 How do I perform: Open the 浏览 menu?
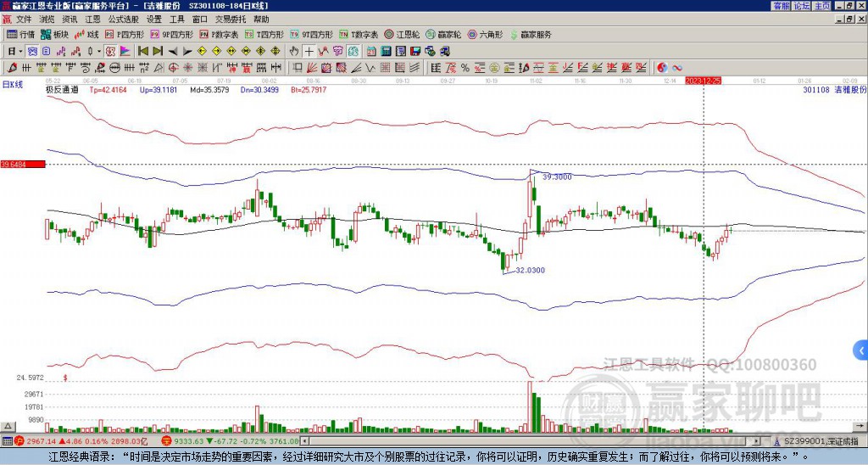pyautogui.click(x=47, y=20)
